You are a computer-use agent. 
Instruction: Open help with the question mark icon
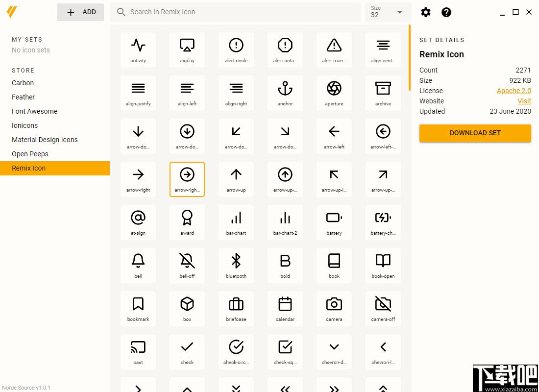click(446, 12)
